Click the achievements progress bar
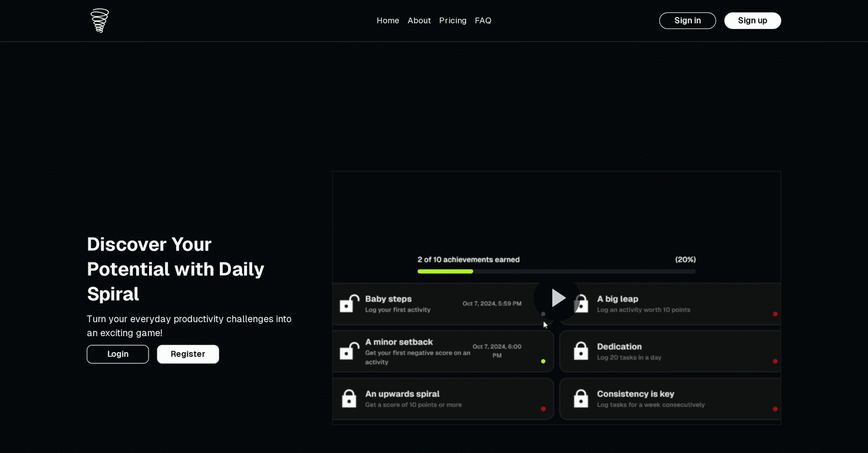 tap(556, 271)
